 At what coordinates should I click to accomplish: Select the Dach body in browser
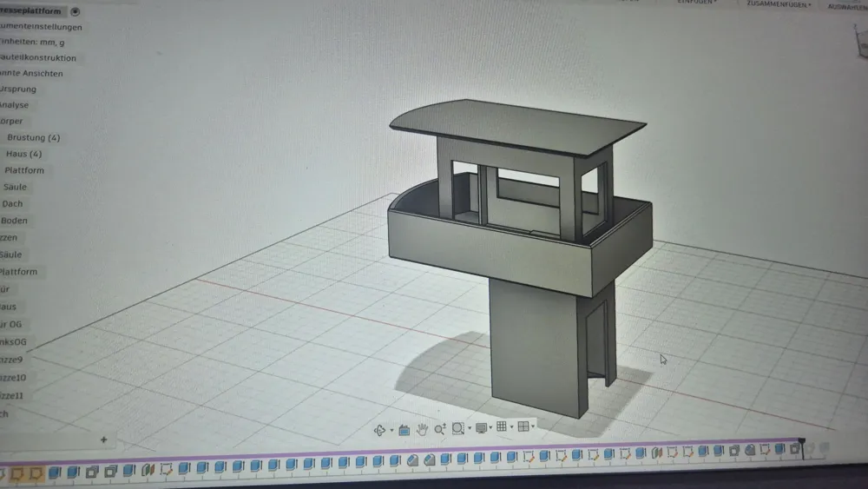coord(12,204)
